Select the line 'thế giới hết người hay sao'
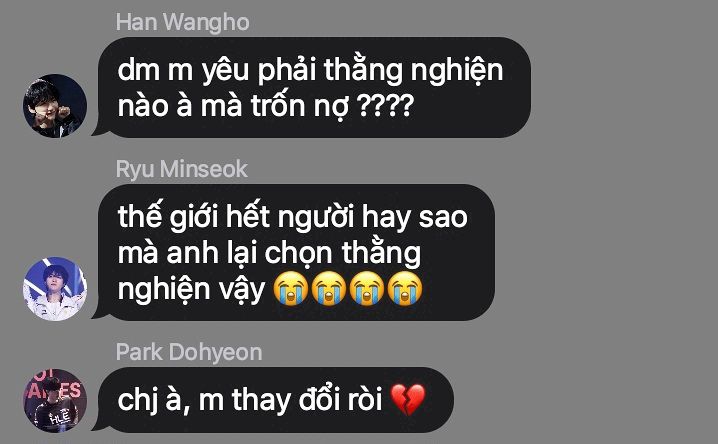 tap(293, 217)
